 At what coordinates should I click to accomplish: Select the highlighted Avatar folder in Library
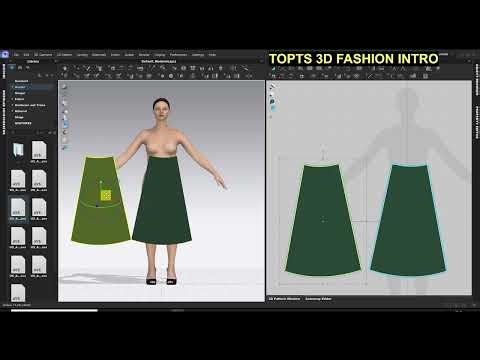(20, 87)
